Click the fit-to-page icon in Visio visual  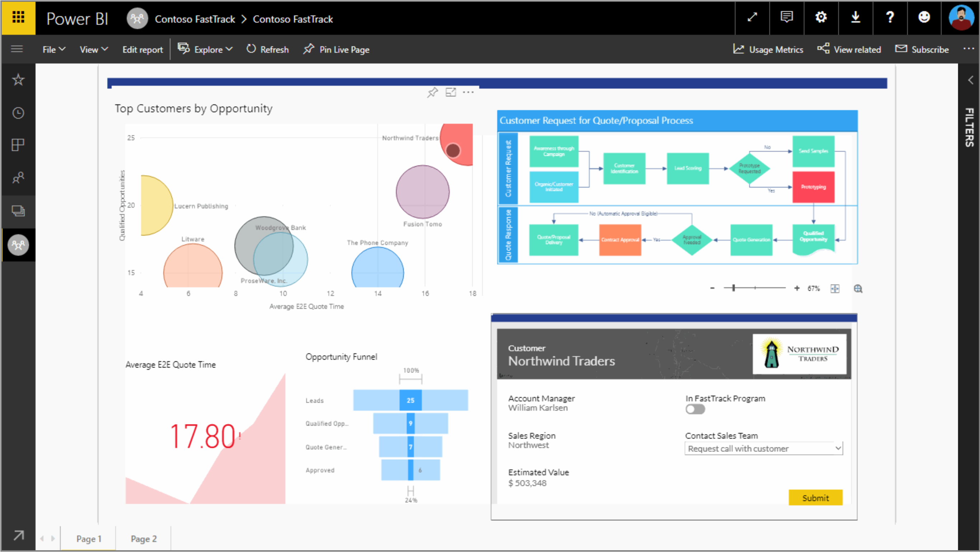[x=835, y=288]
